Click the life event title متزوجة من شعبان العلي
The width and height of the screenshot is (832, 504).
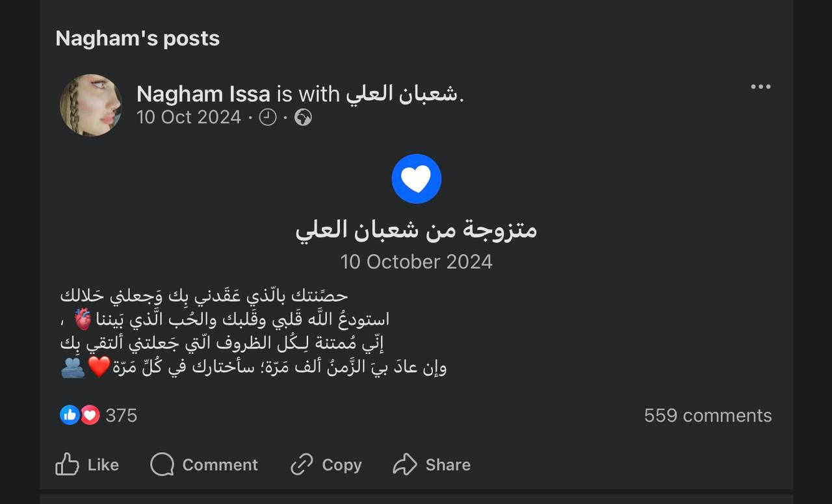click(x=416, y=229)
